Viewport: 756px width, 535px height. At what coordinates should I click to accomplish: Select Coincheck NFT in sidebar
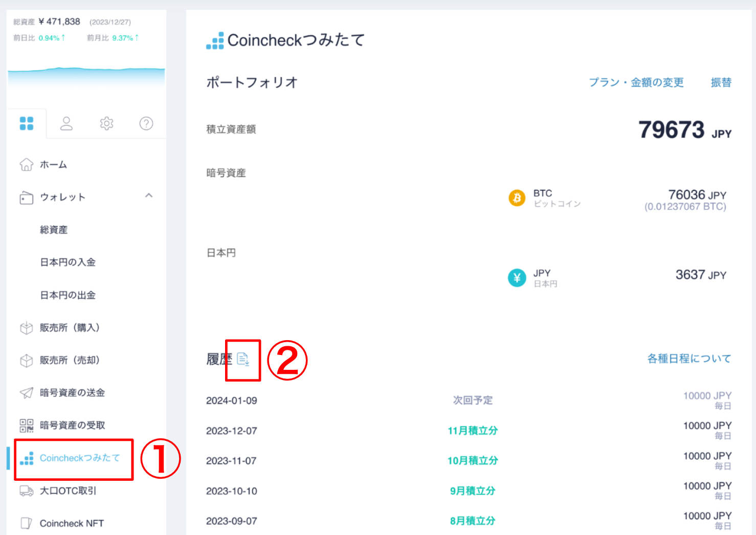pyautogui.click(x=72, y=523)
